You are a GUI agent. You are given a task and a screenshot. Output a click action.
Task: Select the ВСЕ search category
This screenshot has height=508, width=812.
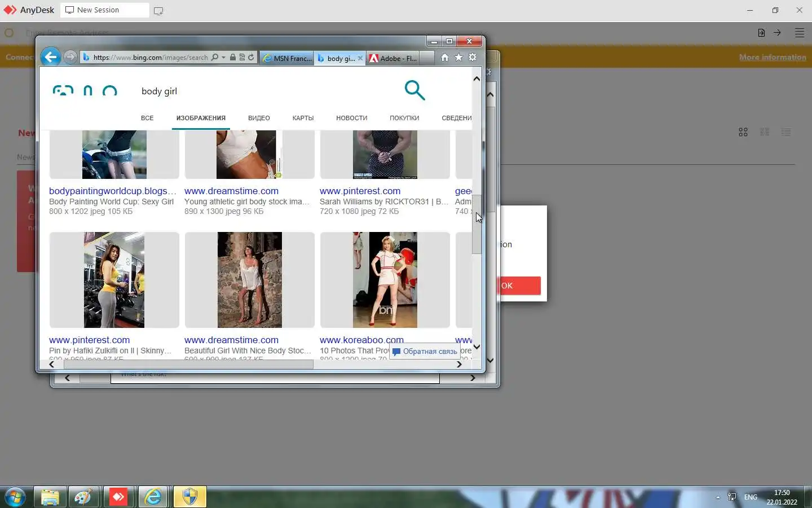pyautogui.click(x=147, y=118)
